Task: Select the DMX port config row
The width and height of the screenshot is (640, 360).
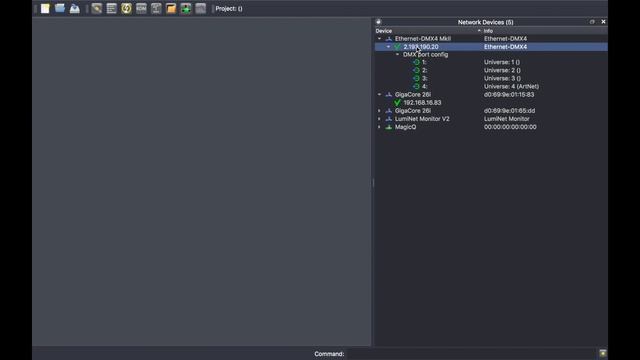Action: click(x=491, y=54)
